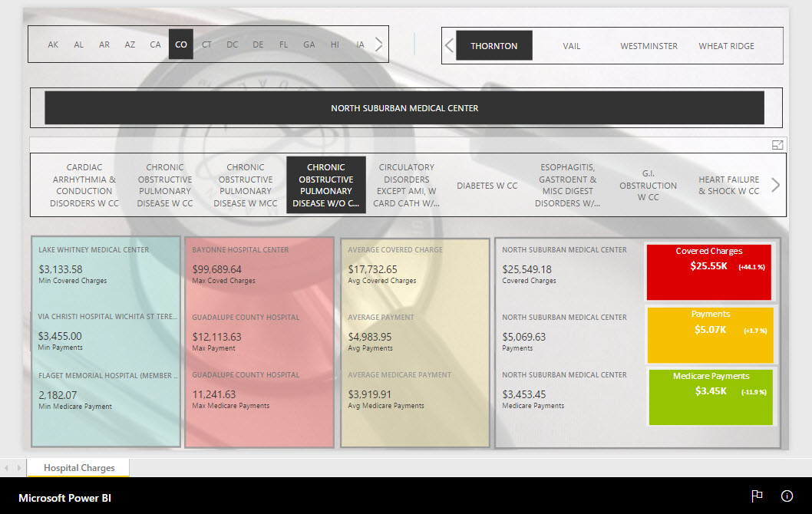Select Circulatory Disorders Except AMI diagnosis

pyautogui.click(x=407, y=185)
